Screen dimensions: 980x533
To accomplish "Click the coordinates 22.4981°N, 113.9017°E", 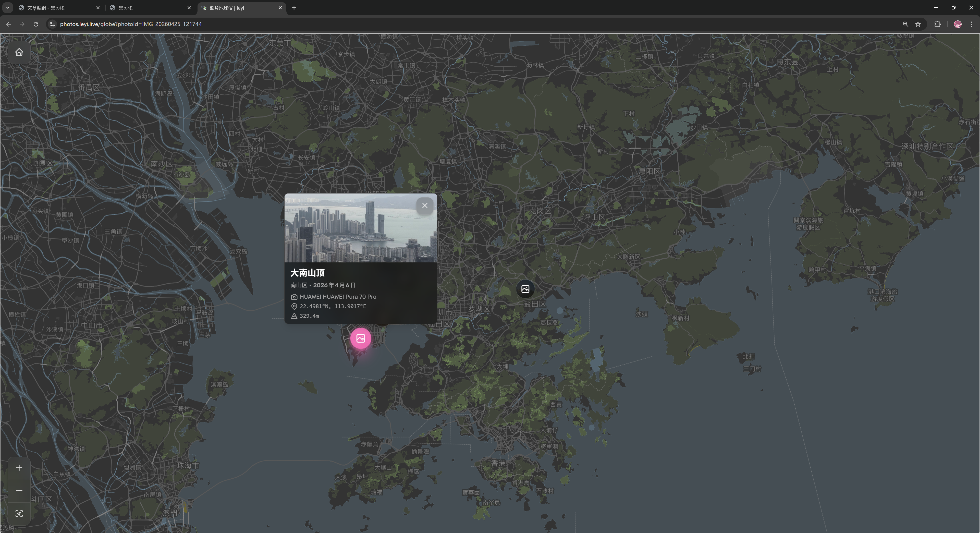I will tap(333, 306).
